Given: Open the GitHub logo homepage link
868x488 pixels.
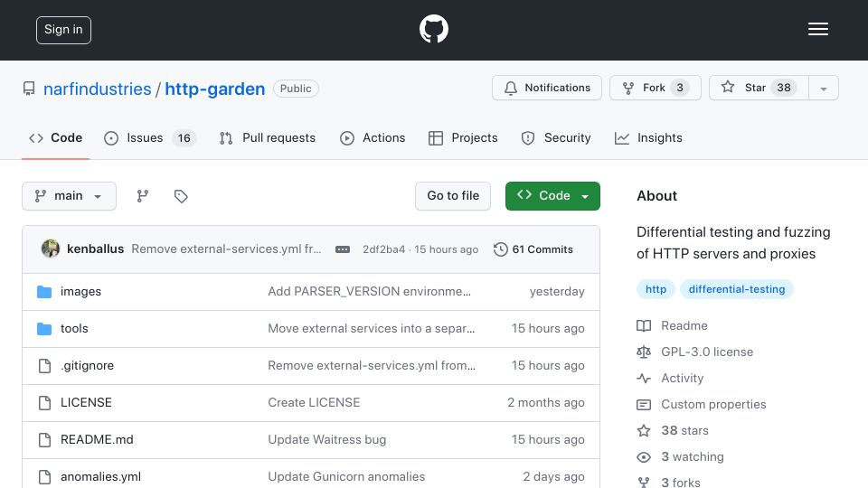Looking at the screenshot, I should [x=433, y=29].
